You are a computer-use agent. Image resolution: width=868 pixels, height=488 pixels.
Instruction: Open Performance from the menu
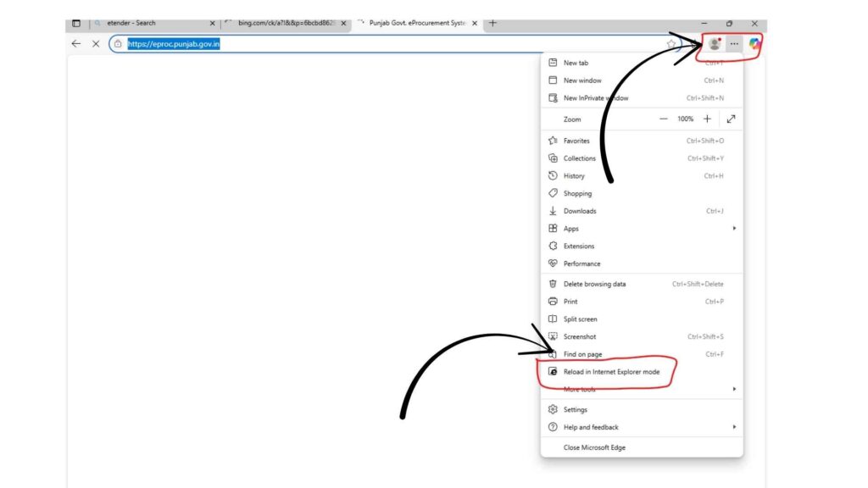pos(642,264)
